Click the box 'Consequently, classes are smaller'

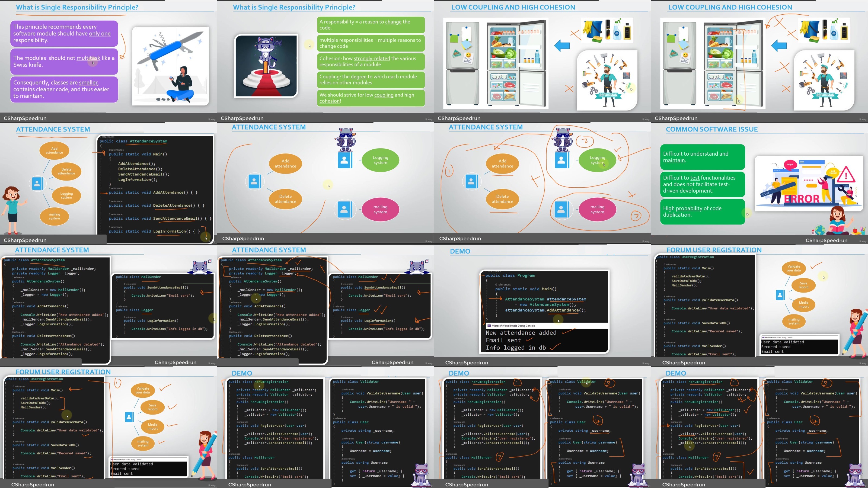pyautogui.click(x=64, y=89)
